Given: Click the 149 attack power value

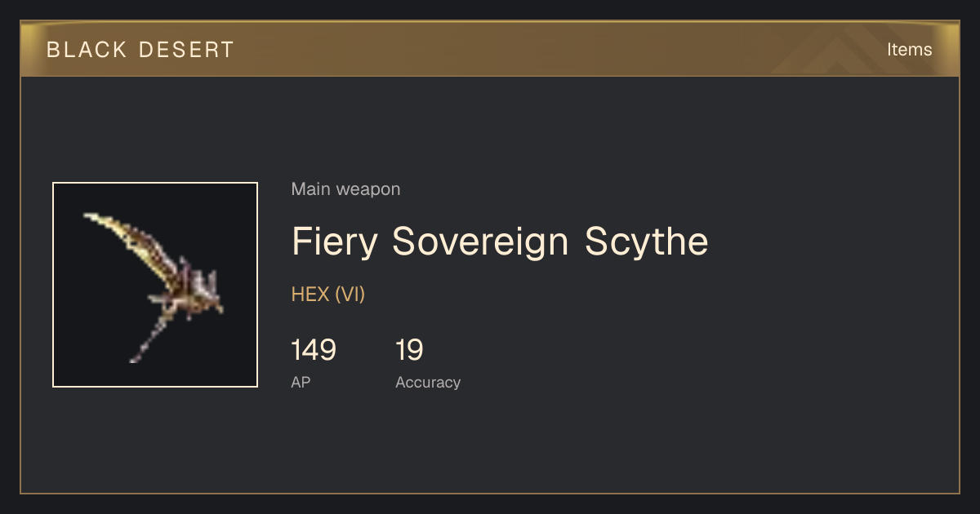Looking at the screenshot, I should [314, 350].
